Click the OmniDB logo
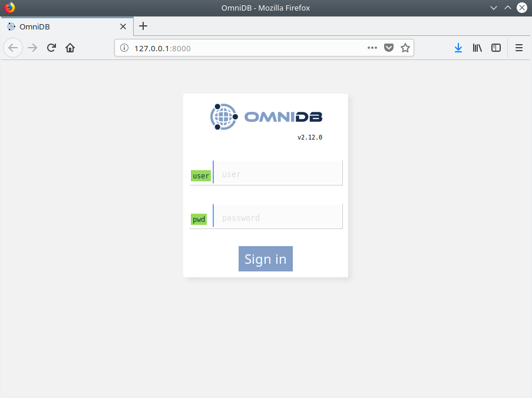The width and height of the screenshot is (532, 398). pyautogui.click(x=266, y=117)
